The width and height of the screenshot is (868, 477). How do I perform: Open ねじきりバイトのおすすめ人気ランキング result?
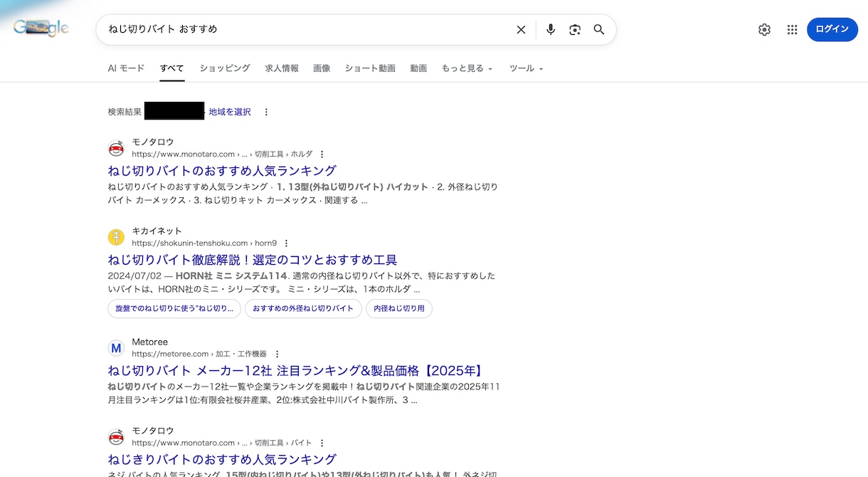coord(222,460)
